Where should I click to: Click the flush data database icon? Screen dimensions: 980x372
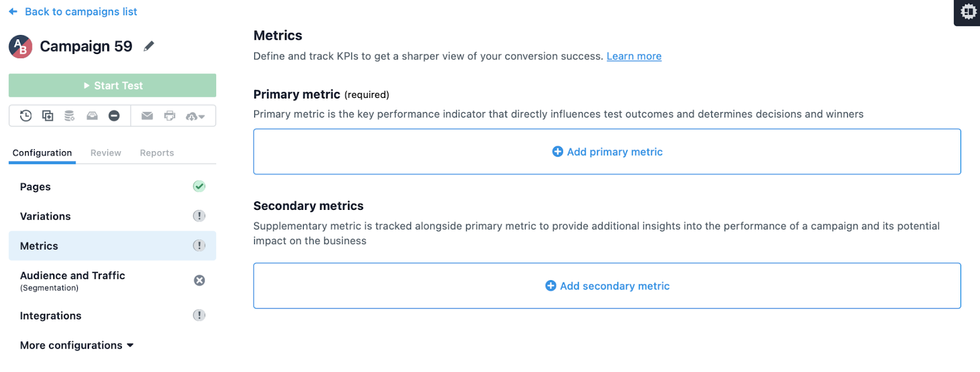[x=70, y=116]
